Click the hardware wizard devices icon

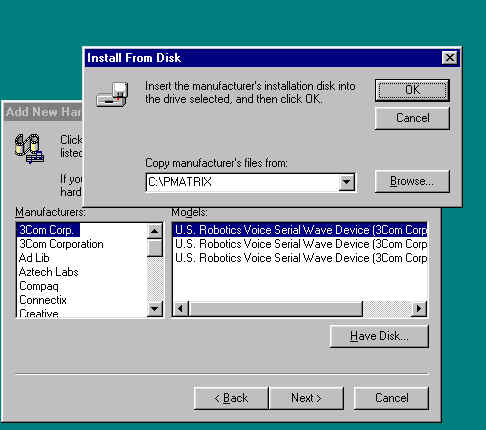pyautogui.click(x=29, y=149)
